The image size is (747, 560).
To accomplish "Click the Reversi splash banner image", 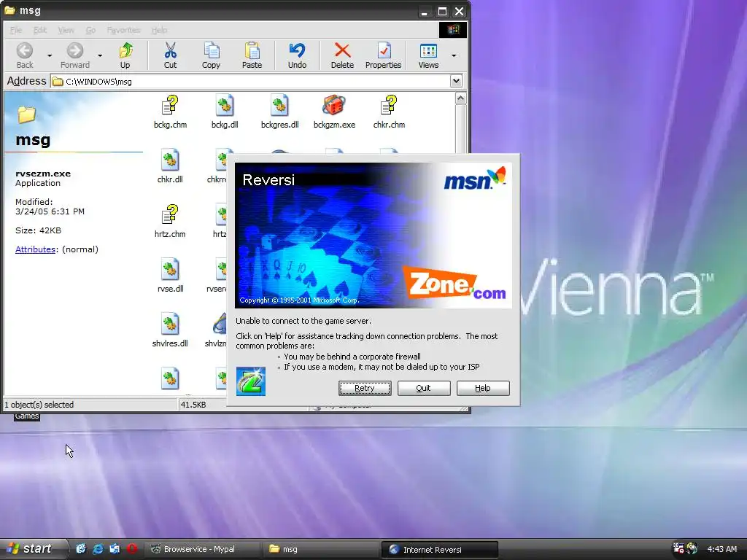I will point(373,236).
